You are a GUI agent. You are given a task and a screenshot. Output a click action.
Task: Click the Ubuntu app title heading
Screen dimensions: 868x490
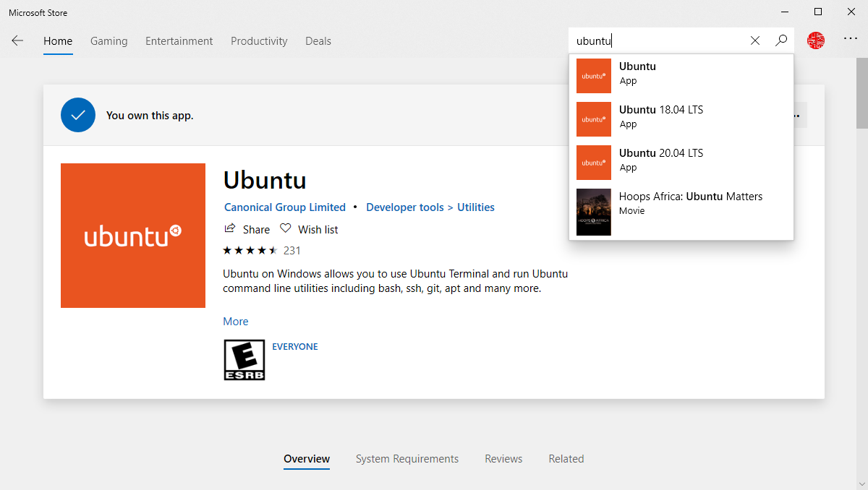(x=265, y=180)
